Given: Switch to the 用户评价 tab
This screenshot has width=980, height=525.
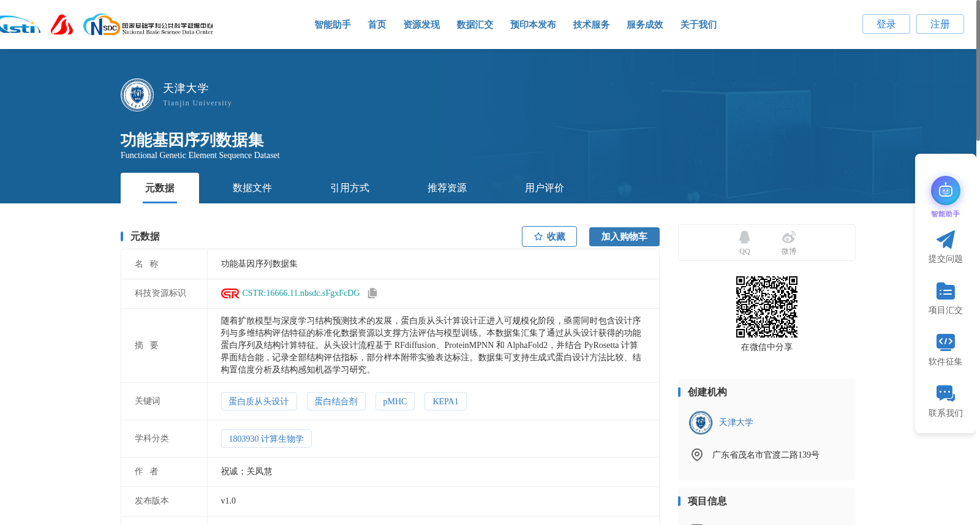Looking at the screenshot, I should [x=545, y=188].
